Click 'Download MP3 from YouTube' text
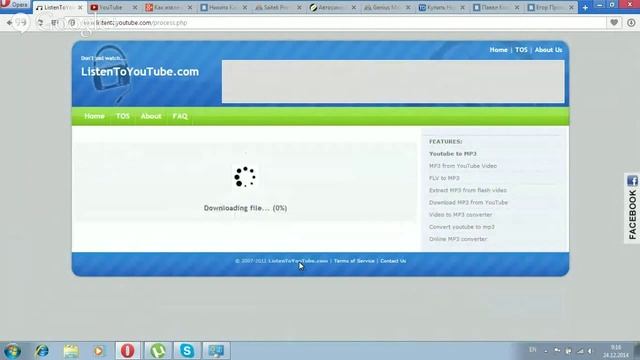Viewport: 640px width, 360px height. (x=468, y=202)
